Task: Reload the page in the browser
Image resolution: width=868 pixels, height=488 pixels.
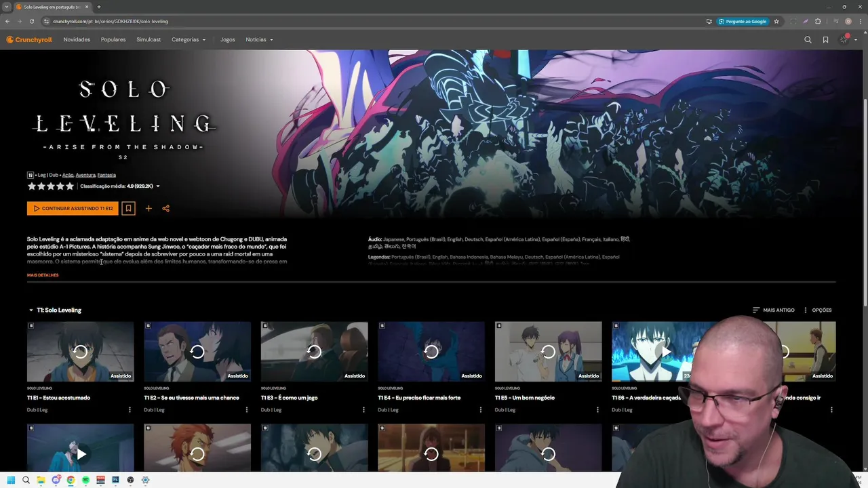Action: click(x=31, y=21)
